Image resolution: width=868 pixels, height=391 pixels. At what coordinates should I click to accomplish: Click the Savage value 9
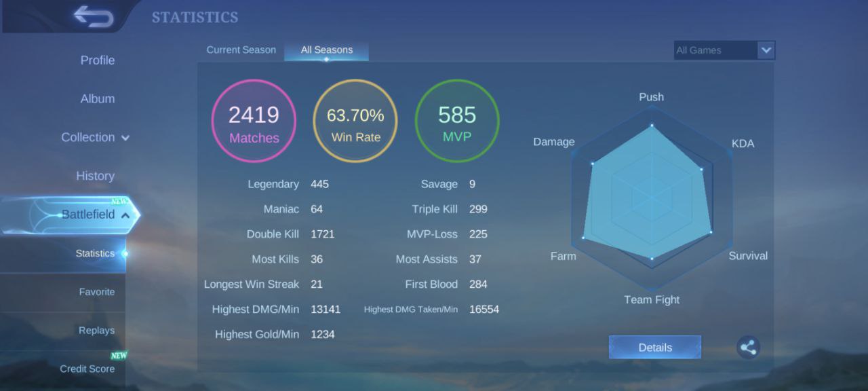tap(472, 184)
